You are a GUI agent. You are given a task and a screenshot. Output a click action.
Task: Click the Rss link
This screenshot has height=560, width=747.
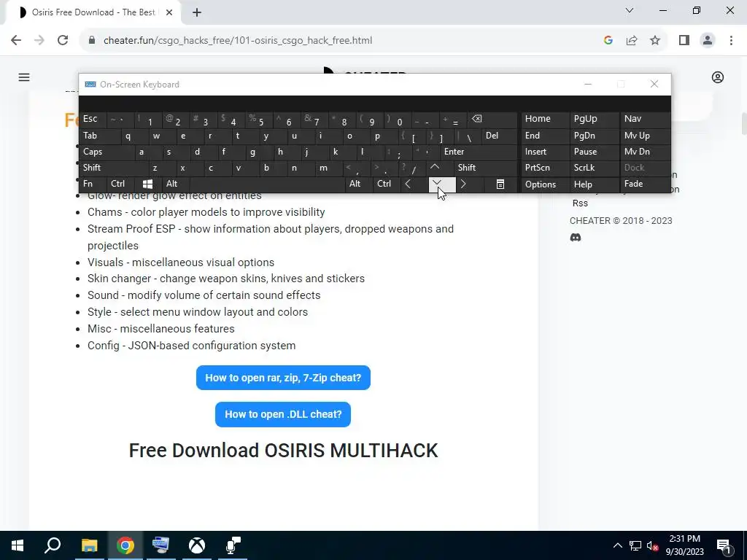pyautogui.click(x=580, y=203)
